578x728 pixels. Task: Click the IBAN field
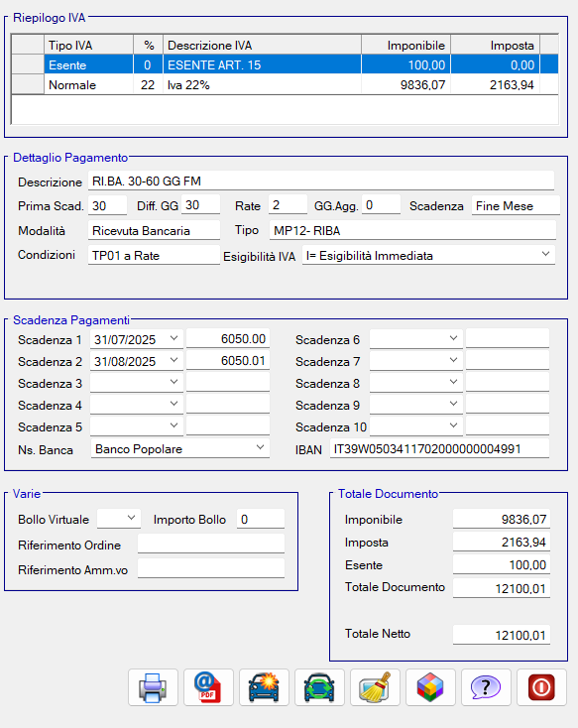coord(439,448)
